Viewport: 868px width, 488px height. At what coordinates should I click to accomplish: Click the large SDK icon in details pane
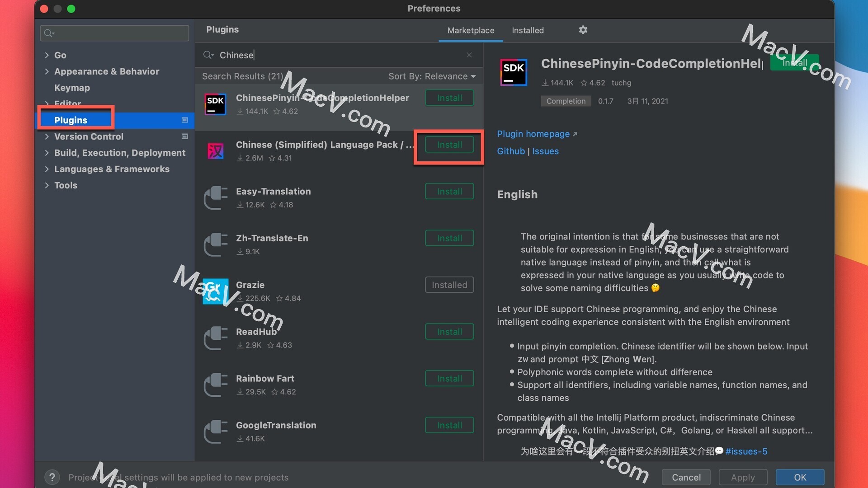click(x=514, y=72)
